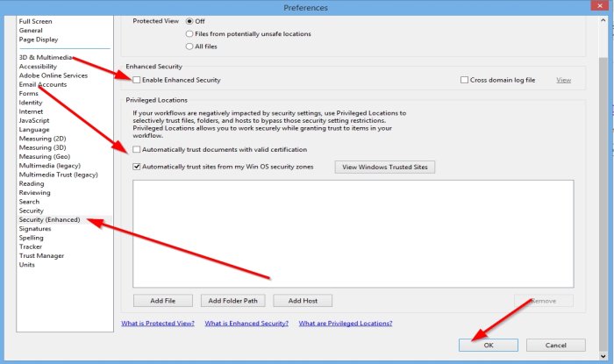Select General category
This screenshot has height=364, width=614.
point(31,31)
